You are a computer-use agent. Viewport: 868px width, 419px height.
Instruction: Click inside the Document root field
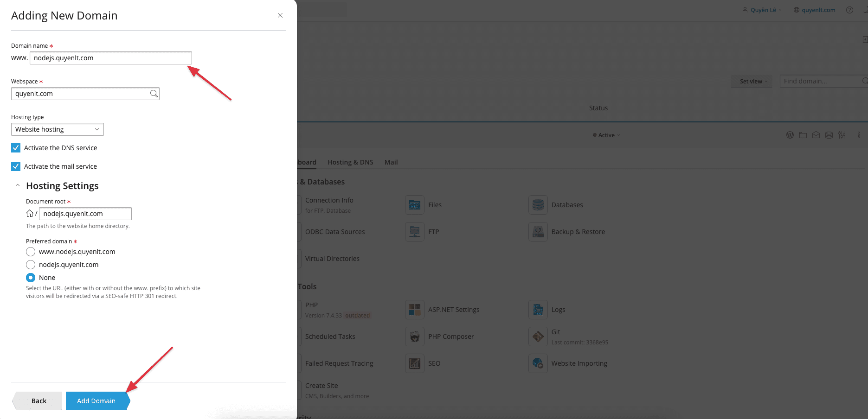pyautogui.click(x=85, y=214)
